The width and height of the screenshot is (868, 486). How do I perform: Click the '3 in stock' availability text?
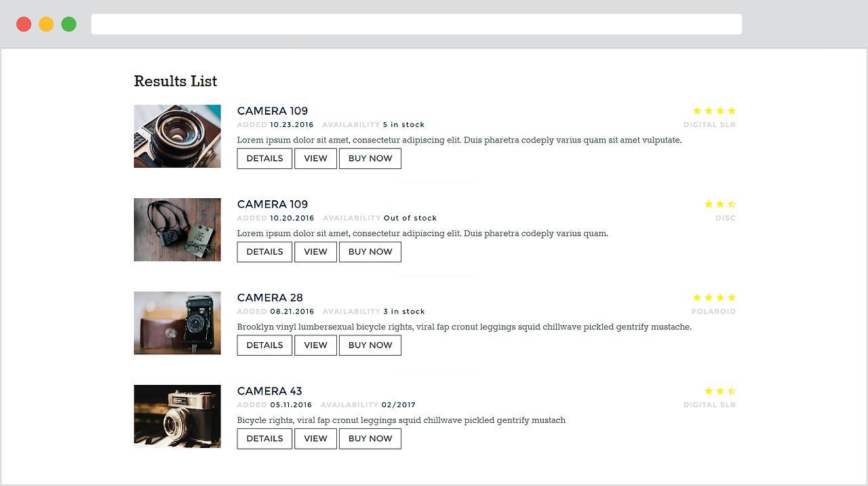click(x=404, y=312)
